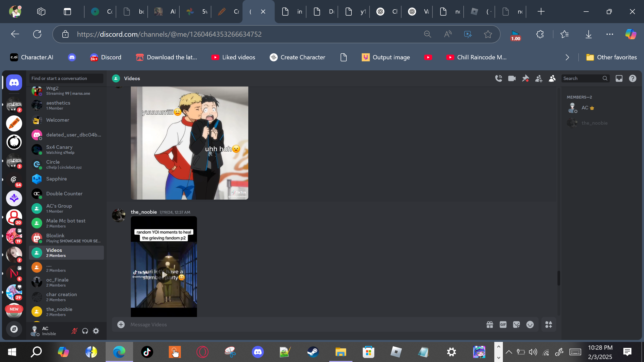Open Discover servers compass icon
The image size is (644, 362).
pyautogui.click(x=14, y=329)
